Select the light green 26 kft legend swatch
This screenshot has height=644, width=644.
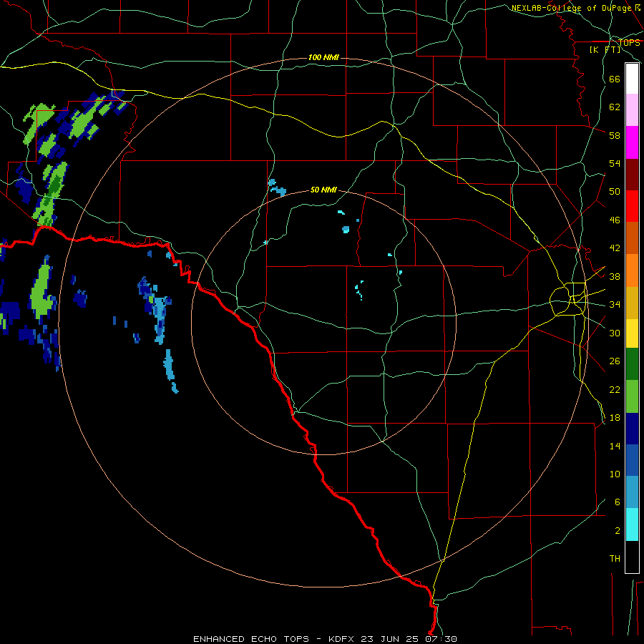point(632,396)
